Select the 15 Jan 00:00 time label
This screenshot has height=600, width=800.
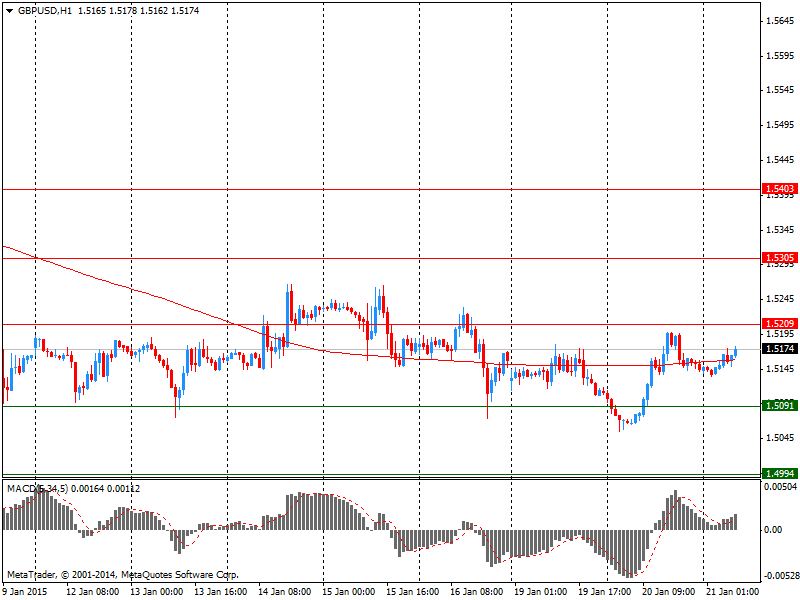(348, 592)
